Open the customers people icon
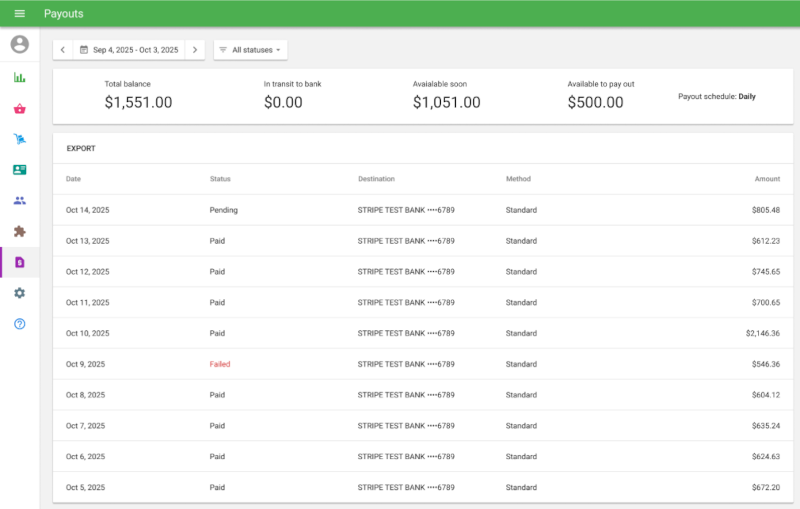Image resolution: width=800 pixels, height=509 pixels. 19,200
